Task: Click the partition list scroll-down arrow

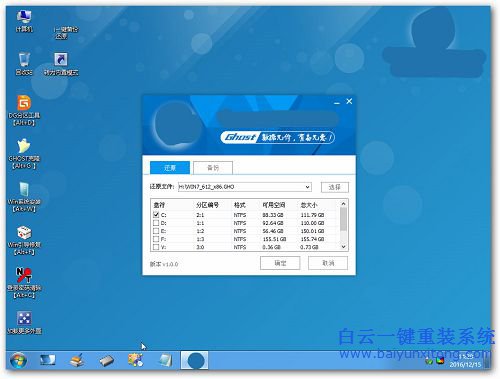Action: tap(344, 247)
